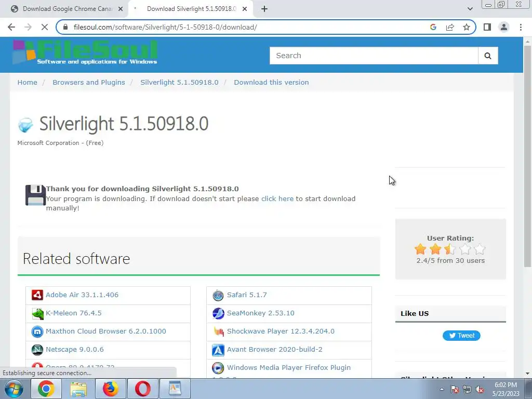Click the vertical scrollbar thumb

(x=527, y=156)
